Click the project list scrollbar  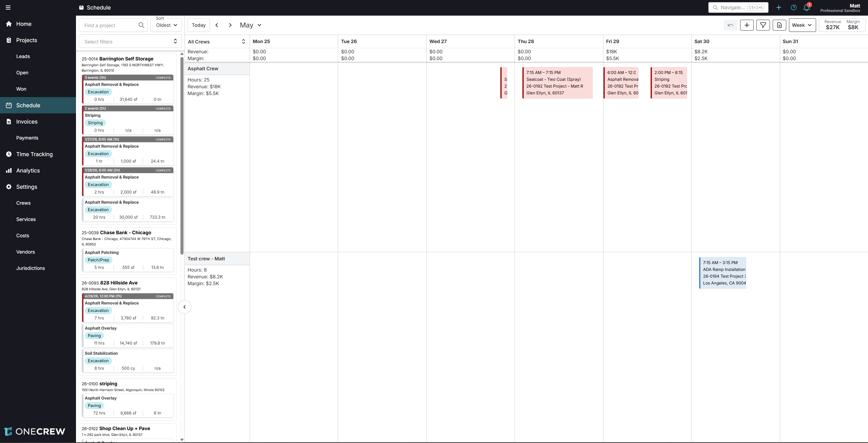tap(182, 155)
